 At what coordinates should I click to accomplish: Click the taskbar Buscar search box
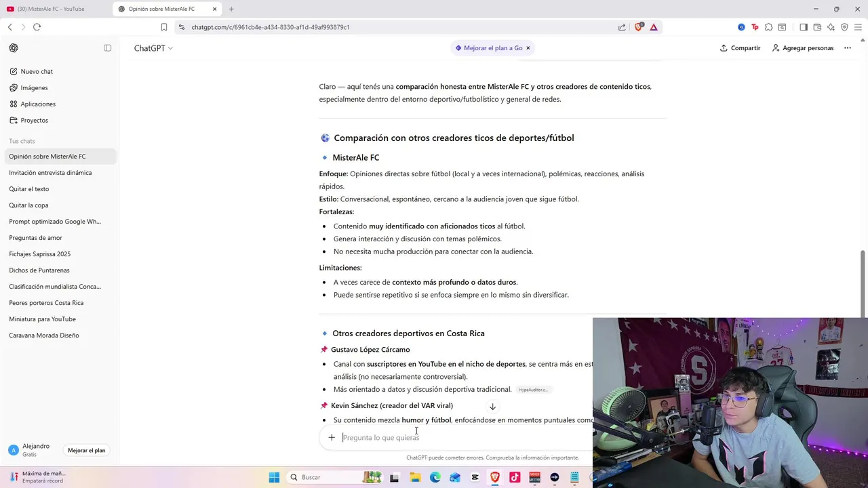336,477
